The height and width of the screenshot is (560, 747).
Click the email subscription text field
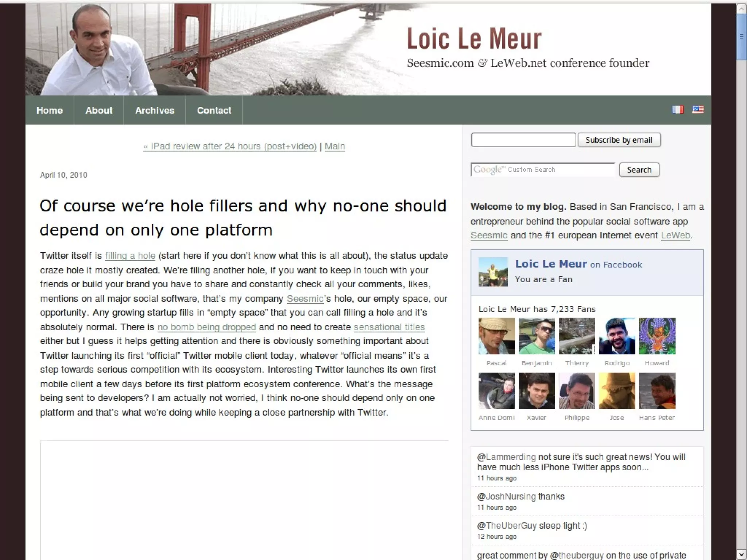coord(523,140)
